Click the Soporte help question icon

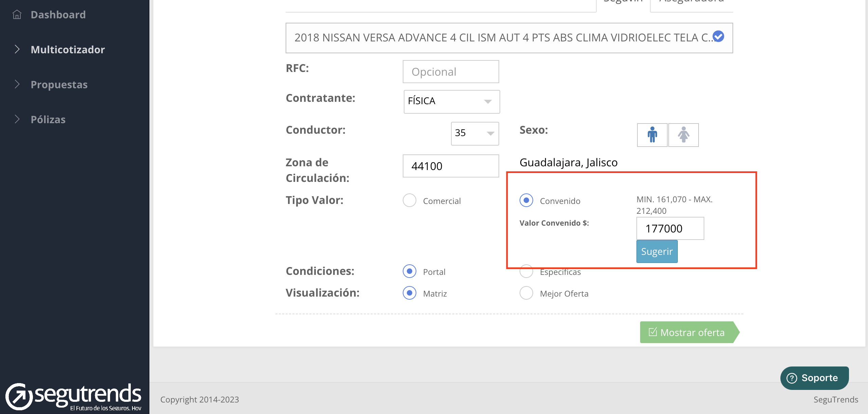(792, 378)
